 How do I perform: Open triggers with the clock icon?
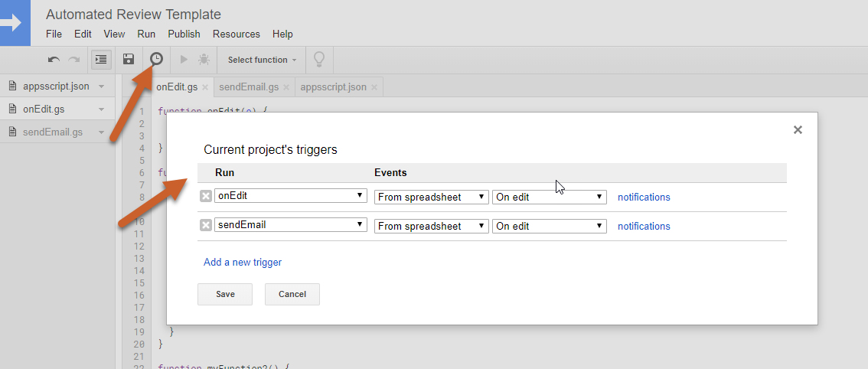[156, 59]
